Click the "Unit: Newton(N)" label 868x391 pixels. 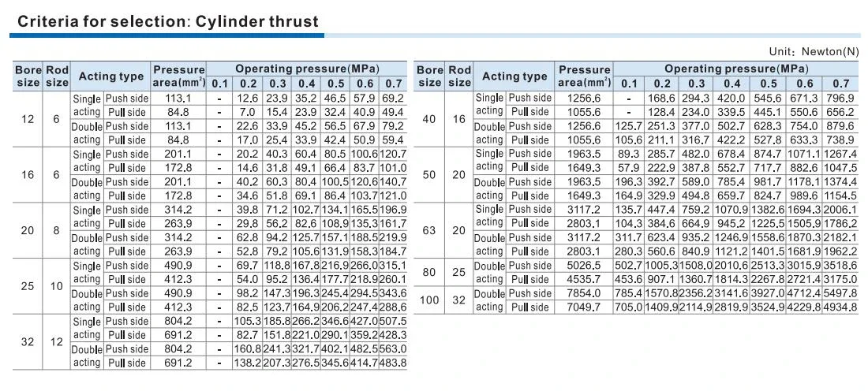click(813, 52)
